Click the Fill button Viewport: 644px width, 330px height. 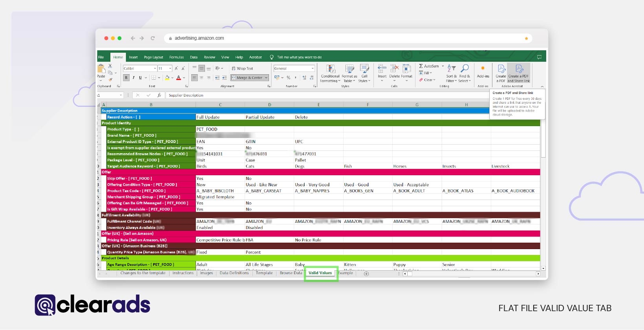click(x=425, y=73)
